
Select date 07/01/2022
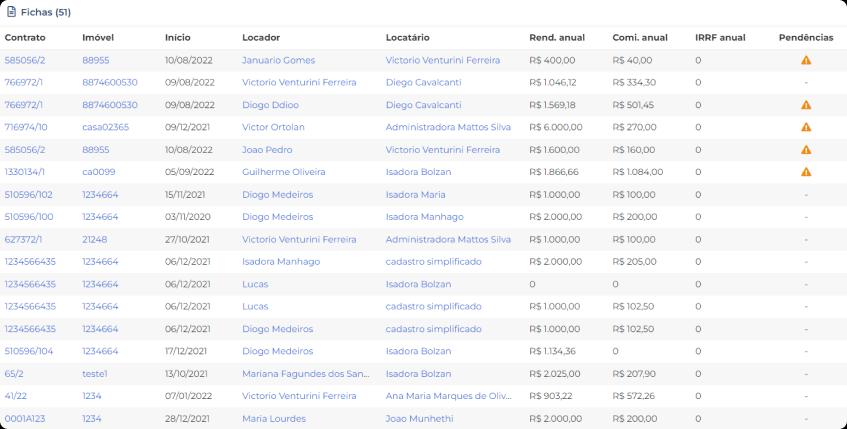coord(190,396)
